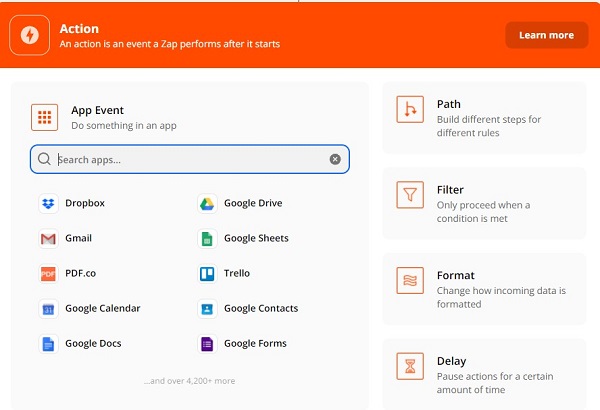The height and width of the screenshot is (410, 600).
Task: Click the App Event grid icon
Action: click(x=44, y=117)
